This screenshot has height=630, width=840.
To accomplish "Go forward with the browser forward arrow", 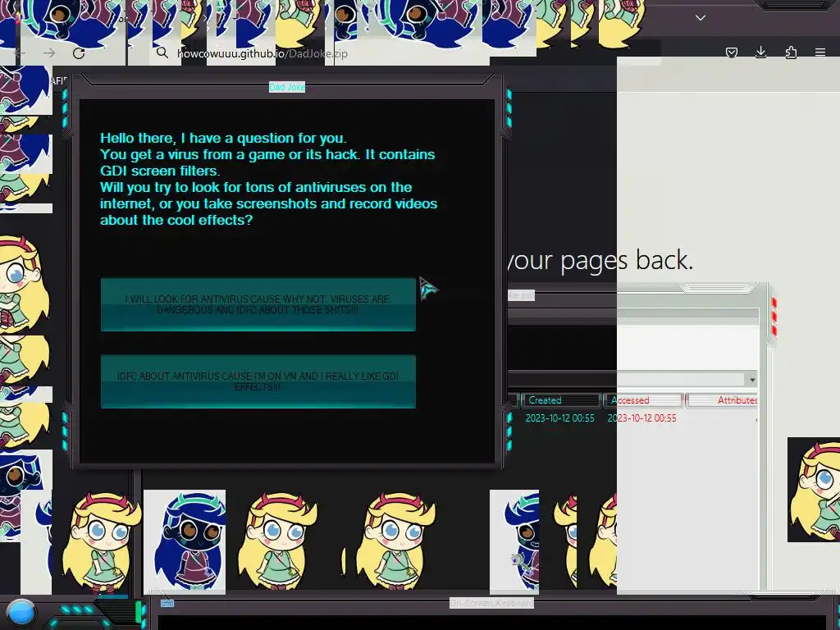I will tap(49, 53).
